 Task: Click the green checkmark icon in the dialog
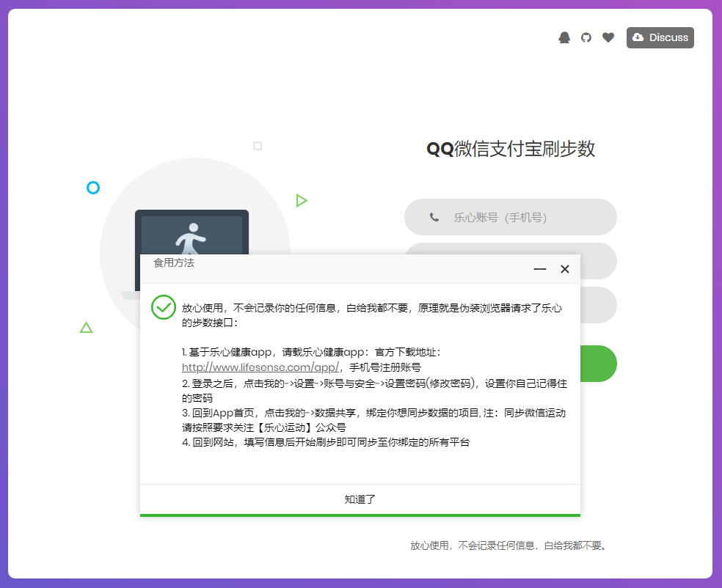click(163, 308)
